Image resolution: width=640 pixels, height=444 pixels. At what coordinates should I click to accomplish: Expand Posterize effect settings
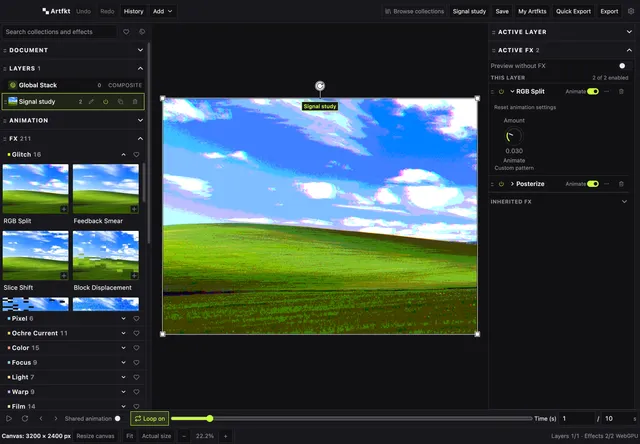[512, 184]
